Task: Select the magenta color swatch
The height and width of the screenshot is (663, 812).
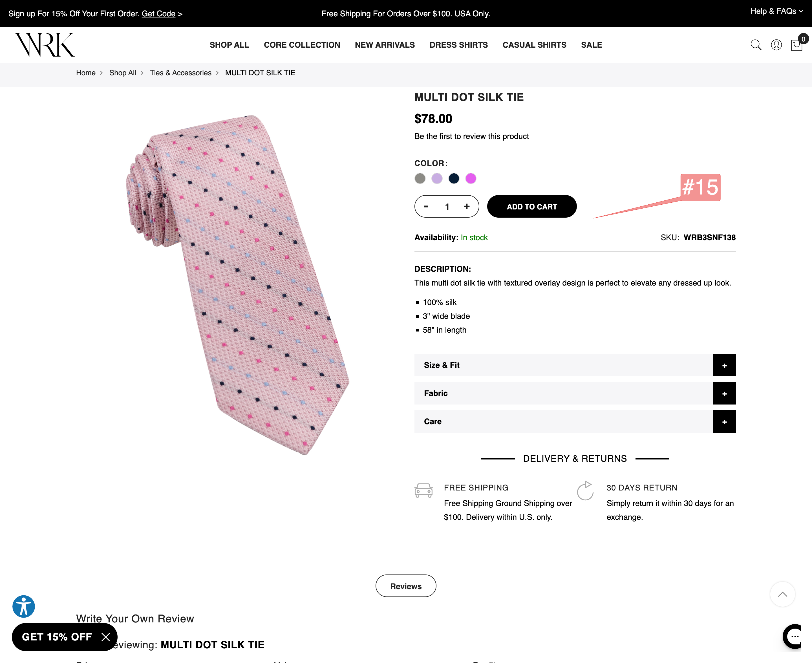Action: click(471, 178)
